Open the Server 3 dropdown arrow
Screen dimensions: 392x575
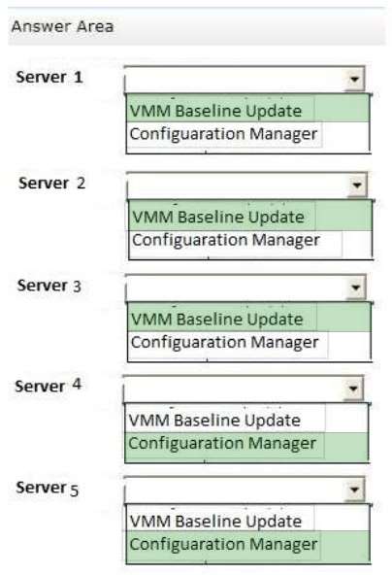coord(356,287)
